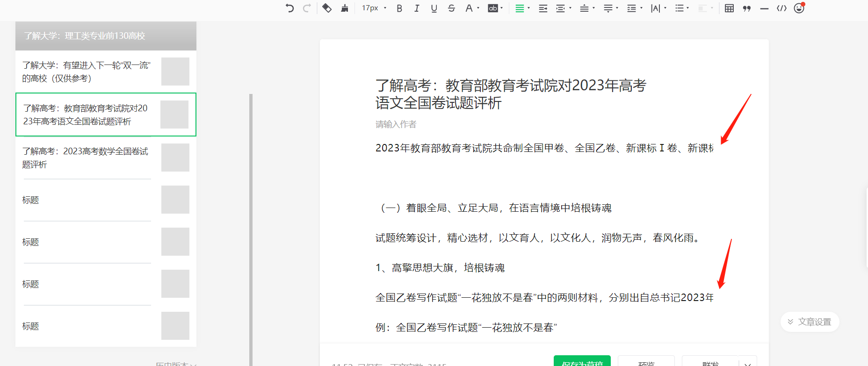Click the line spacing icon
The height and width of the screenshot is (366, 868).
point(631,8)
